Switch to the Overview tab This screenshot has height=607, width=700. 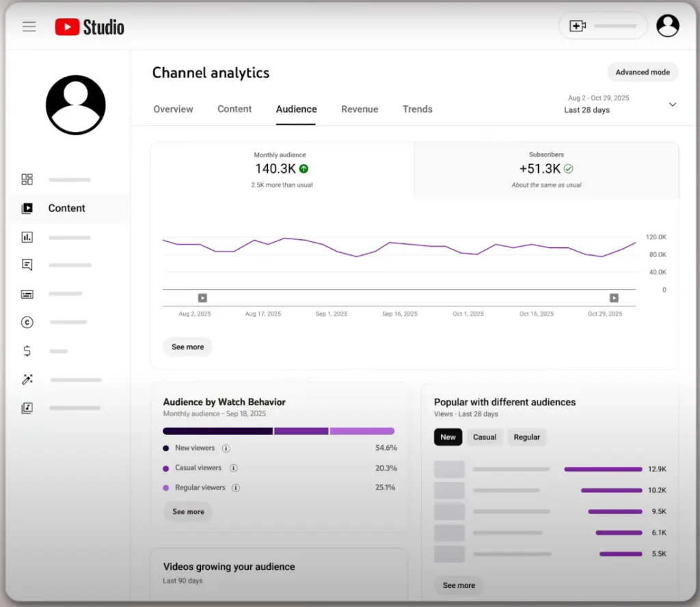173,109
